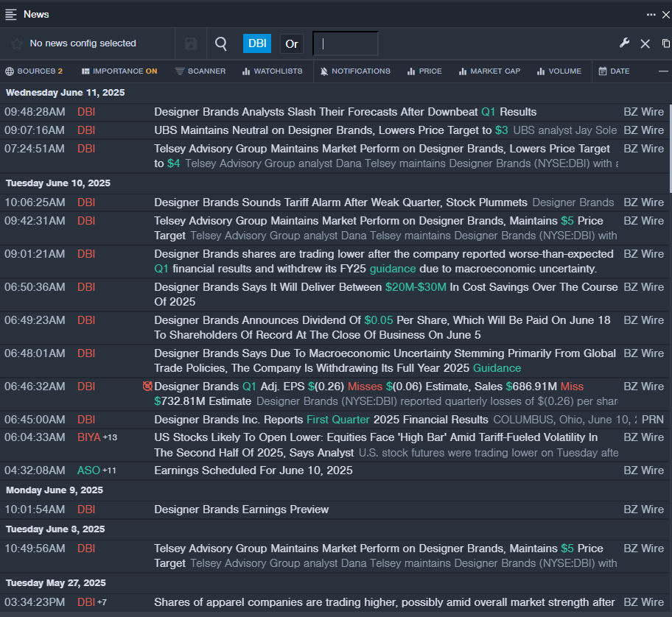Image resolution: width=672 pixels, height=617 pixels.
Task: Toggle the Importance filter
Action: (119, 71)
